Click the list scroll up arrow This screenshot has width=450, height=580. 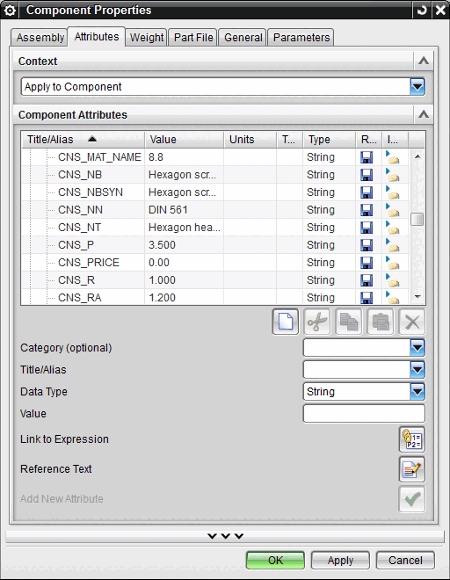click(x=417, y=157)
